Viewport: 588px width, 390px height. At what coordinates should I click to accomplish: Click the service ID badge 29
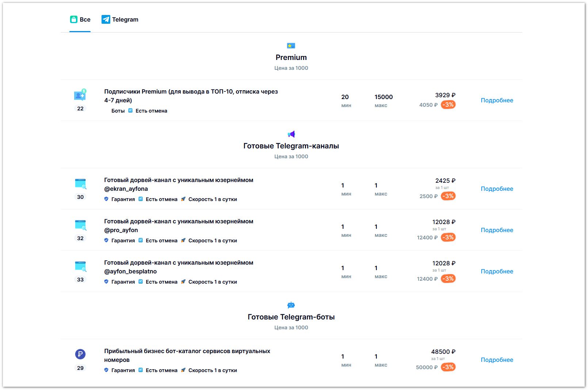point(80,368)
